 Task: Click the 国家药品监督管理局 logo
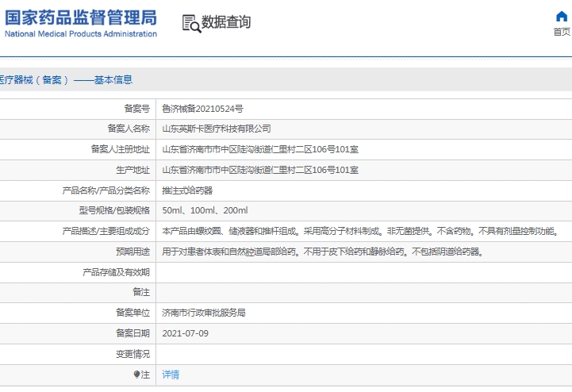coord(81,23)
